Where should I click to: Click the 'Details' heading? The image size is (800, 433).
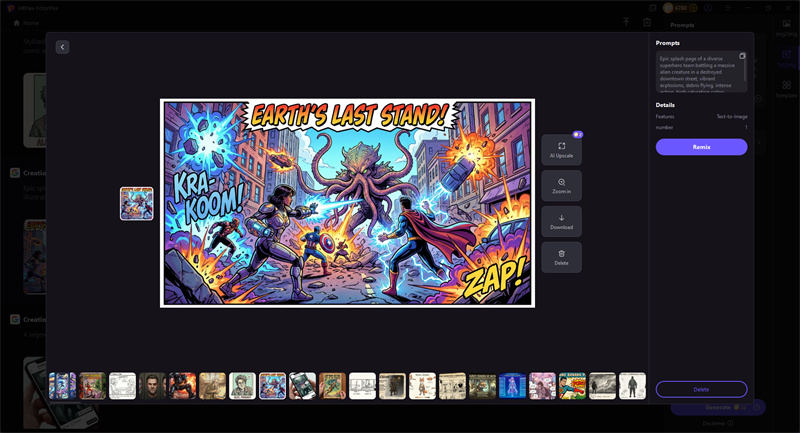(x=665, y=105)
